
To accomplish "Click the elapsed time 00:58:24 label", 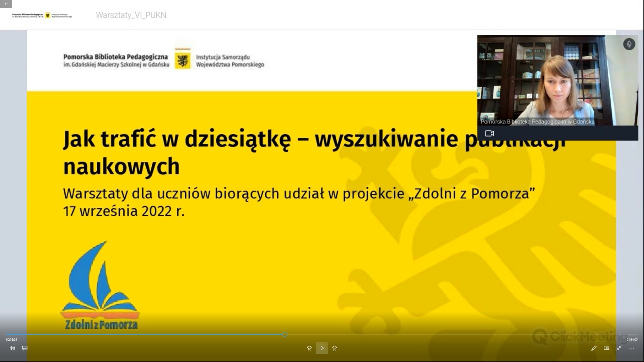I will point(12,339).
